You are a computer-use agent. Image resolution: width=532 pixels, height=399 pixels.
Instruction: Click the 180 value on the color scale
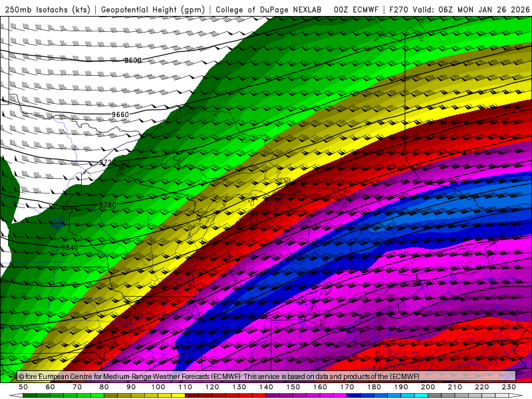click(x=374, y=387)
